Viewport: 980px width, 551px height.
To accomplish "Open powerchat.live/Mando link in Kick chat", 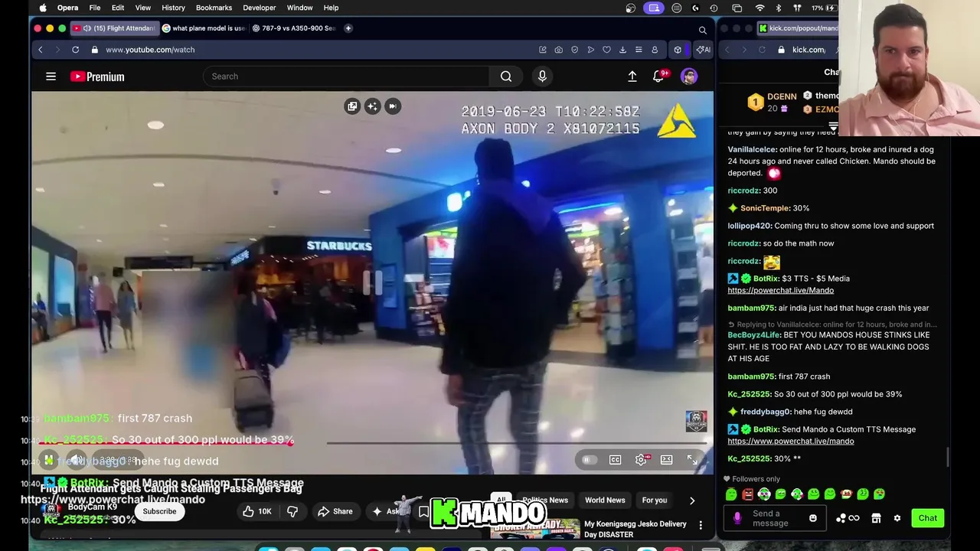I will [x=780, y=290].
